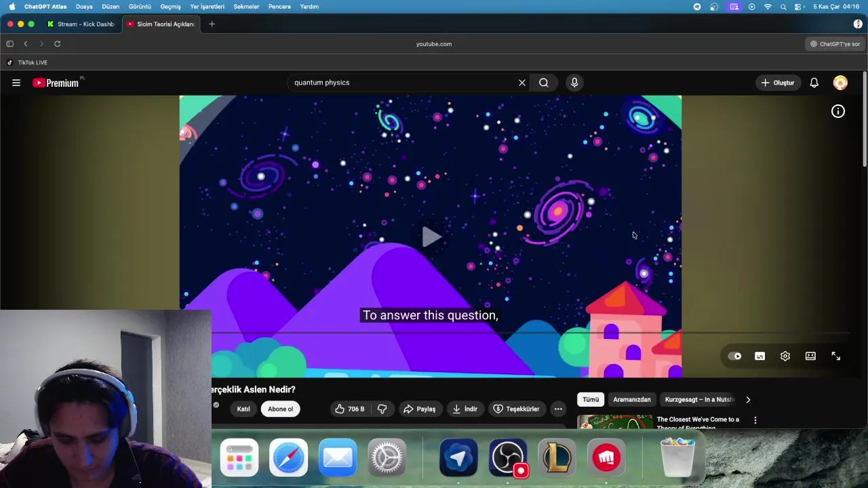Switch to Stream - Kick Dashboard tab
The height and width of the screenshot is (488, 868).
pyautogui.click(x=81, y=24)
